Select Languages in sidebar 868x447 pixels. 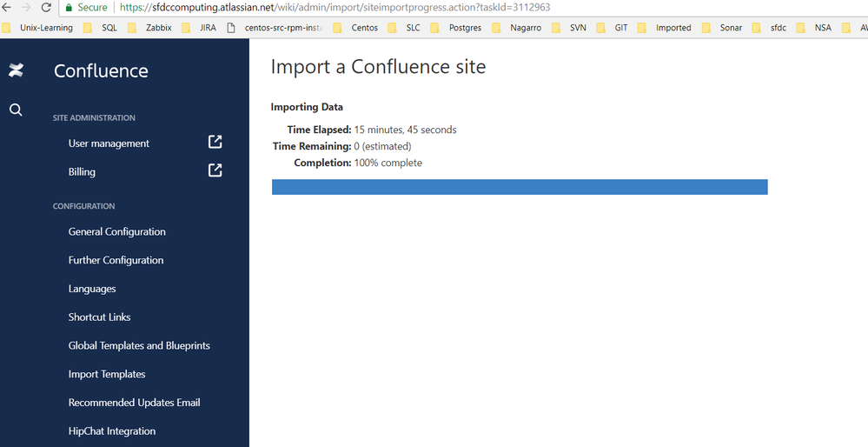92,289
